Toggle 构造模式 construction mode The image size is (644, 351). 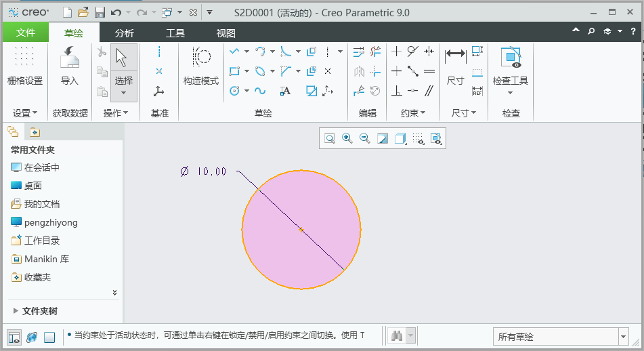click(x=201, y=66)
